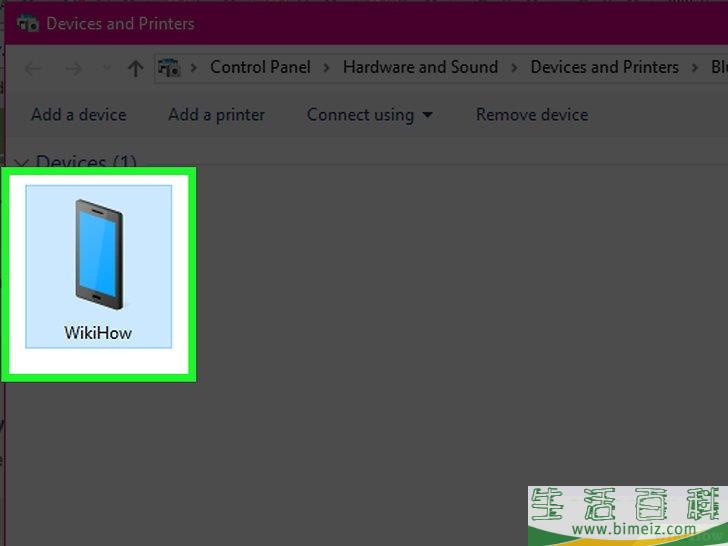Click the address bar Devices icon

169,68
